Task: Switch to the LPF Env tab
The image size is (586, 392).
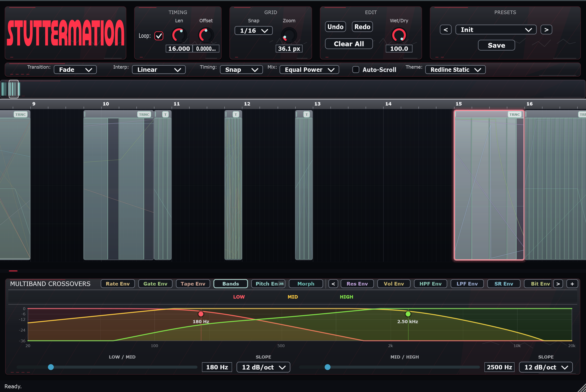Action: [467, 284]
